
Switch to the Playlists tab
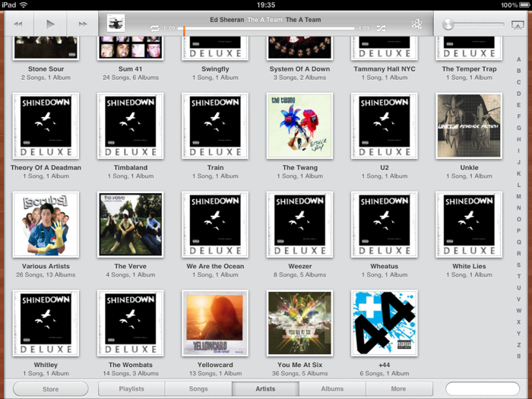131,389
